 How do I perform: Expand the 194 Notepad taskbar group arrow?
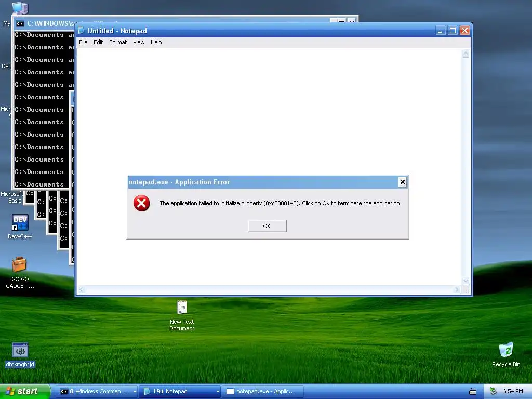click(x=218, y=391)
